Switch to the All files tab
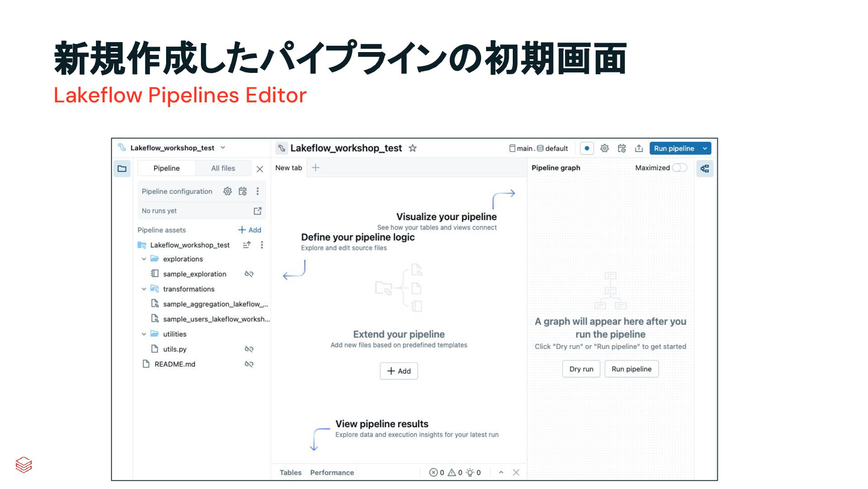Image resolution: width=868 pixels, height=489 pixels. 223,168
